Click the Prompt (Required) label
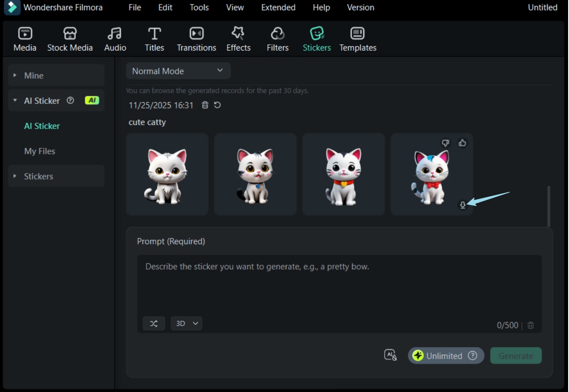This screenshot has height=392, width=569. pos(171,241)
